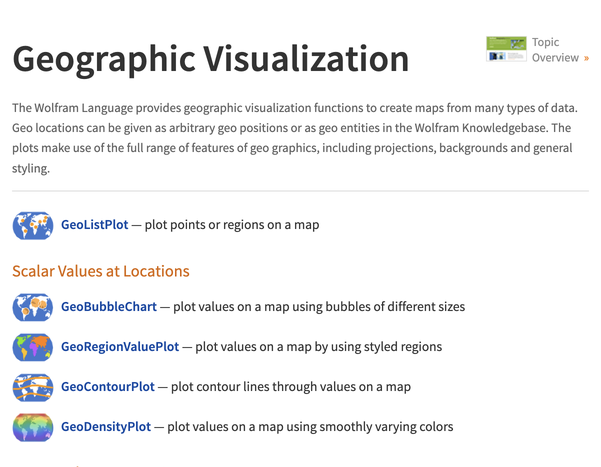Click the Scalar Values at Locations heading
This screenshot has width=601, height=467.
point(101,271)
